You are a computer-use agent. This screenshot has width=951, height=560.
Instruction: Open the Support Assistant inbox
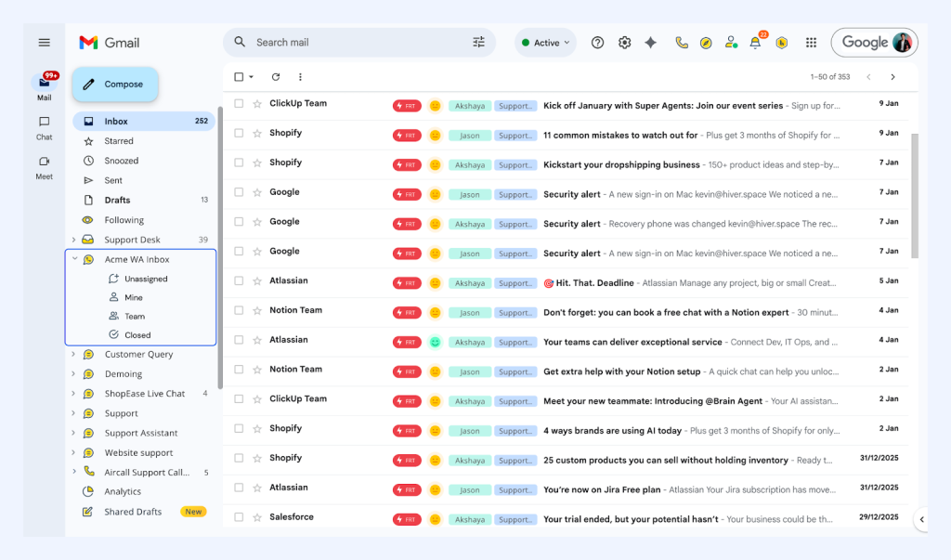click(x=141, y=433)
